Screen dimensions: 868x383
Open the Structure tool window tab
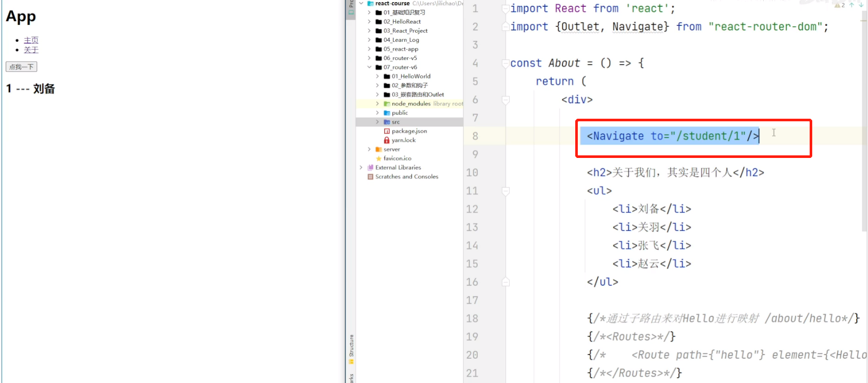[351, 349]
